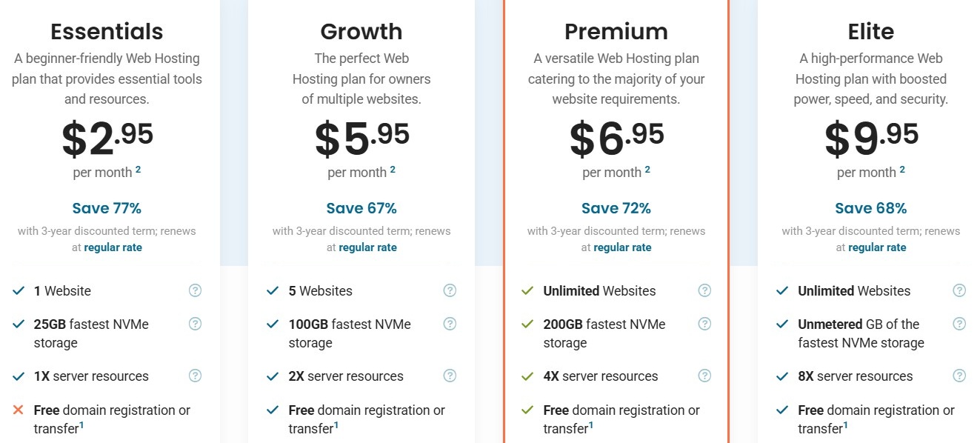Image resolution: width=980 pixels, height=443 pixels.
Task: Open the question mark for 1X server resources
Action: [x=195, y=376]
